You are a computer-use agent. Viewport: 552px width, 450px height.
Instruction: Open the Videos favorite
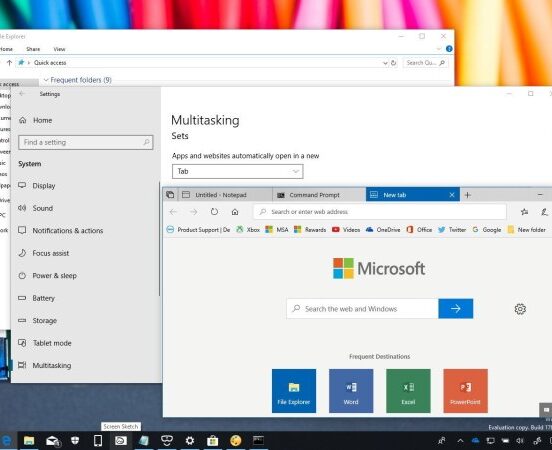346,230
